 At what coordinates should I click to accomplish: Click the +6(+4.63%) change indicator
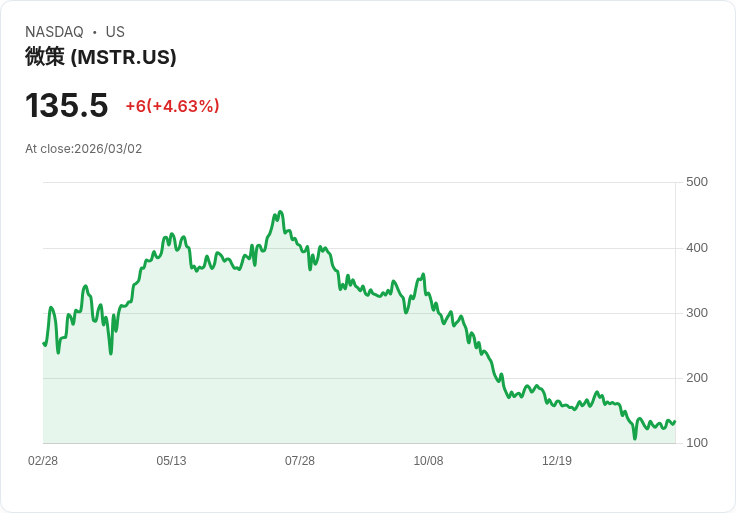click(x=172, y=106)
